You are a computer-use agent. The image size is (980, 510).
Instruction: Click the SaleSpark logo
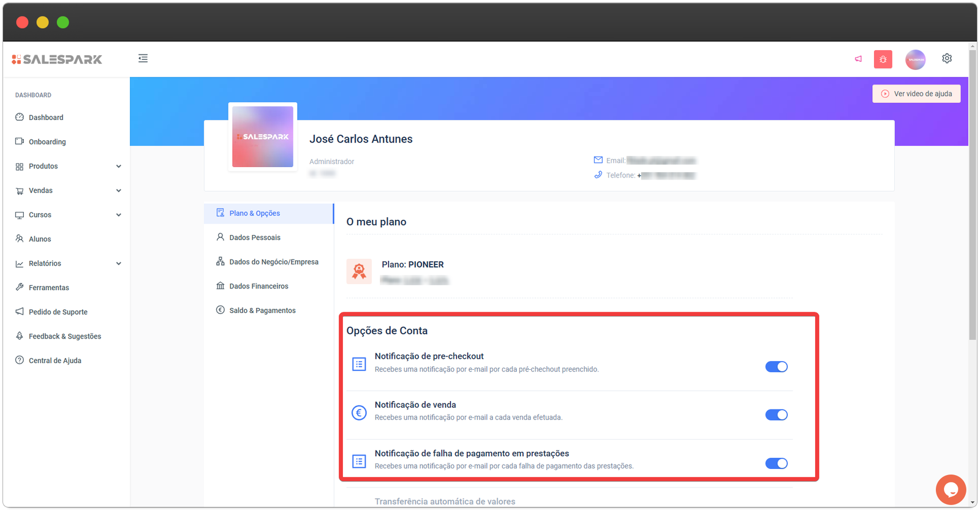tap(57, 59)
